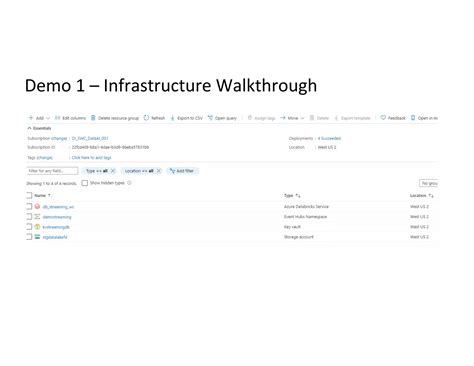Screen dimensions: 474x366
Task: Click here to add tags link
Action: pyautogui.click(x=91, y=158)
